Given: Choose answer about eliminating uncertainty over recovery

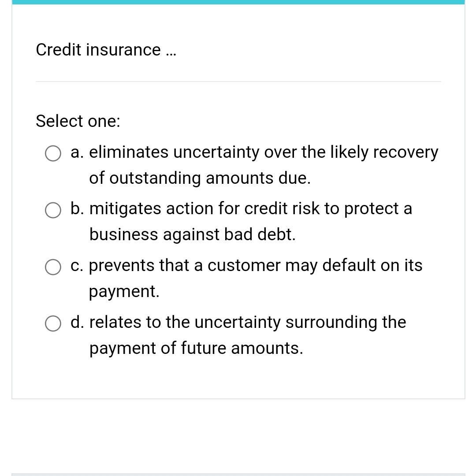Looking at the screenshot, I should click(x=53, y=153).
